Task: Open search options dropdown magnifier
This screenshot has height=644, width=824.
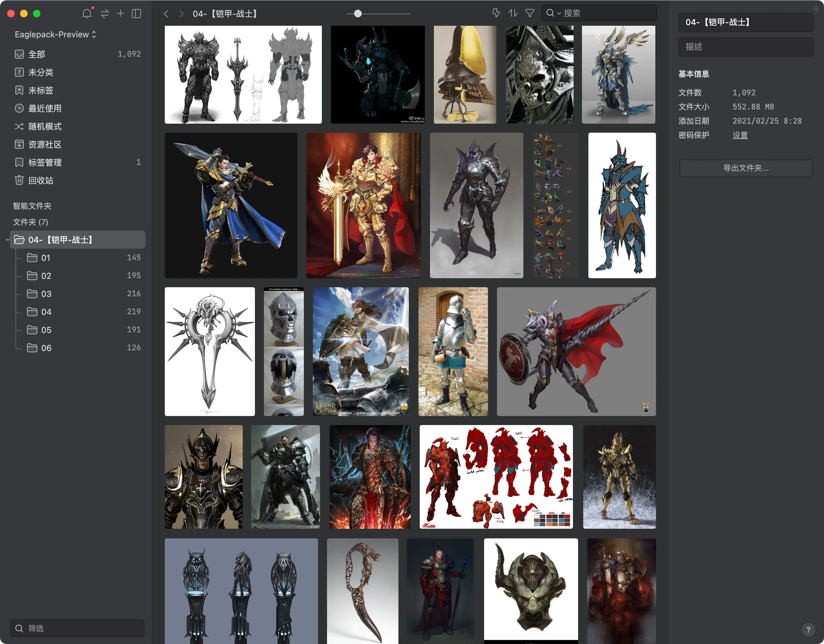Action: (553, 13)
